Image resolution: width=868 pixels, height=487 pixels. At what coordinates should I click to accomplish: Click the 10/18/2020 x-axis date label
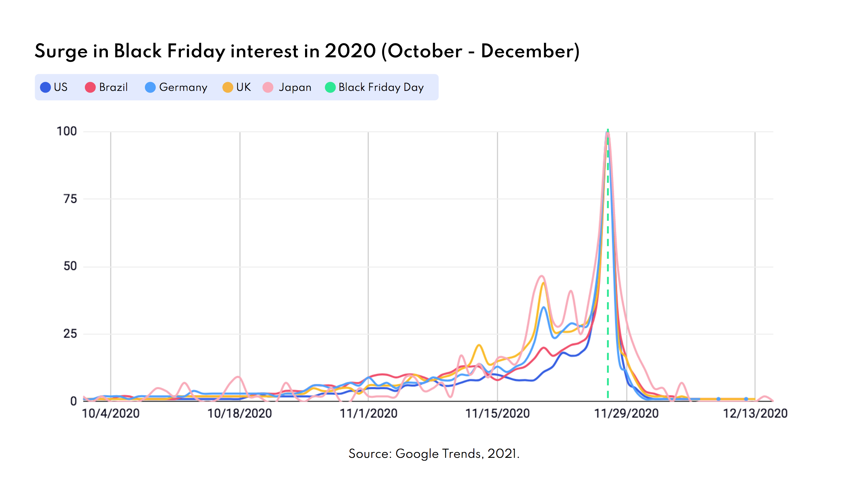240,413
